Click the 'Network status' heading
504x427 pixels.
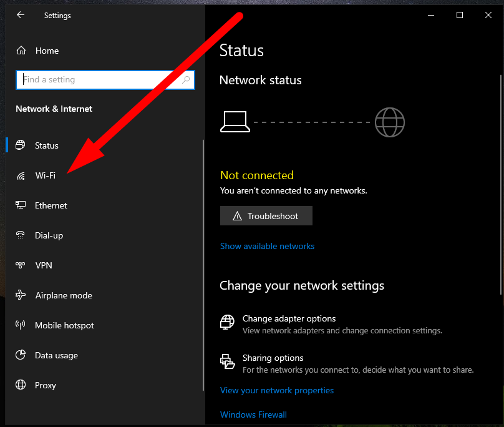260,80
